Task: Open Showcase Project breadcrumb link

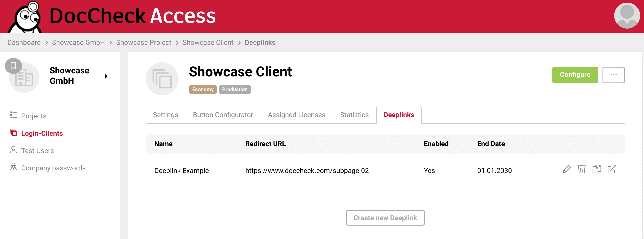Action: point(143,43)
